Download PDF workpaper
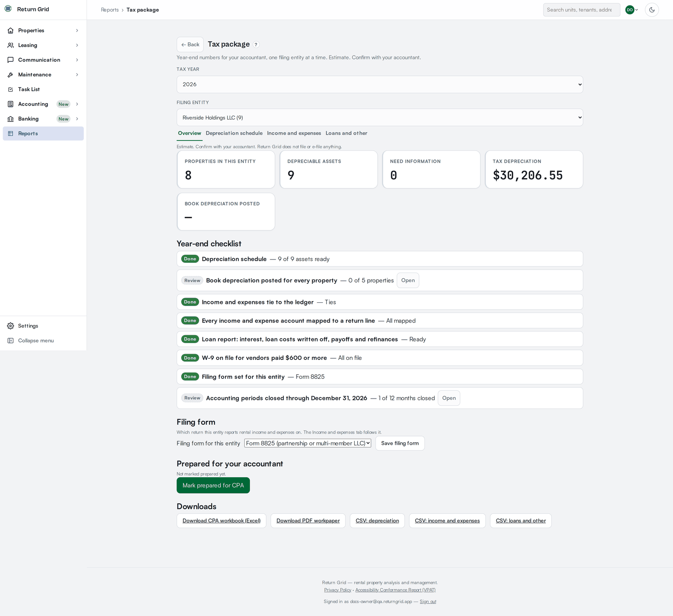This screenshot has height=616, width=673. [x=308, y=521]
